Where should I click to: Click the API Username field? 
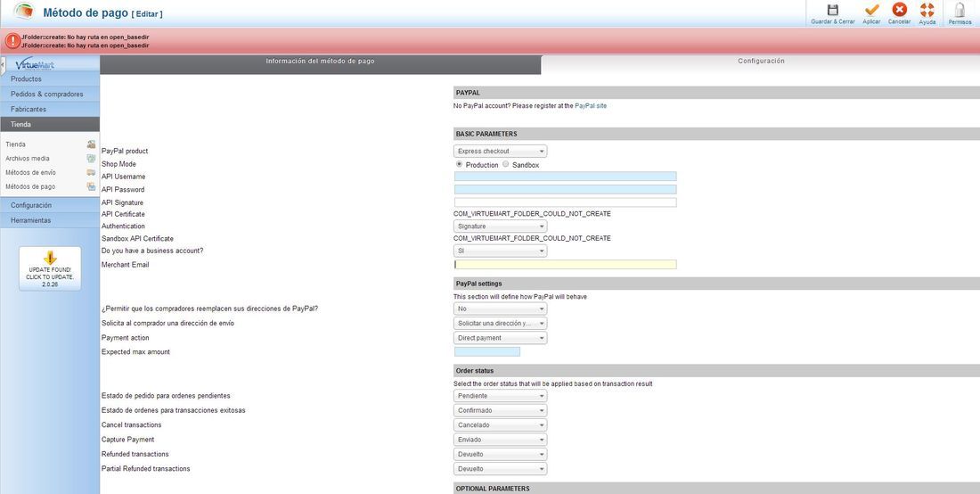tap(565, 177)
